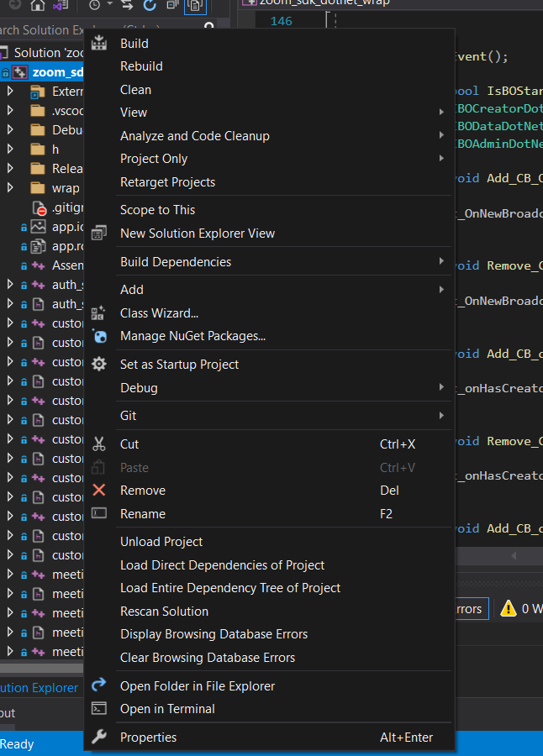The height and width of the screenshot is (756, 543).
Task: Choose Display Browsing Database Errors
Action: 269,634
